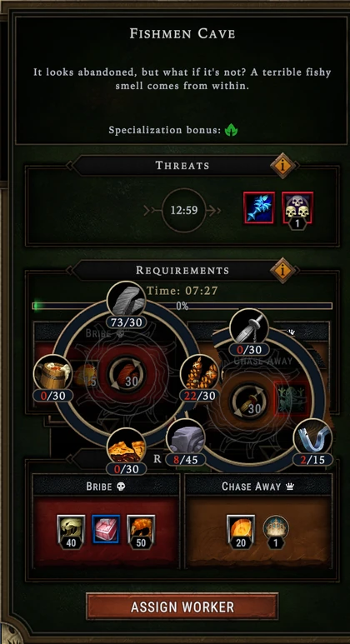
Task: Choose the sword tools option showing 0/30
Action: 249,329
